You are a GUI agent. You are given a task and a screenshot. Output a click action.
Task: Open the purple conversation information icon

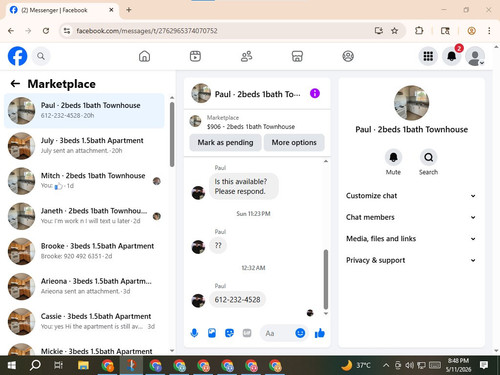pos(315,93)
